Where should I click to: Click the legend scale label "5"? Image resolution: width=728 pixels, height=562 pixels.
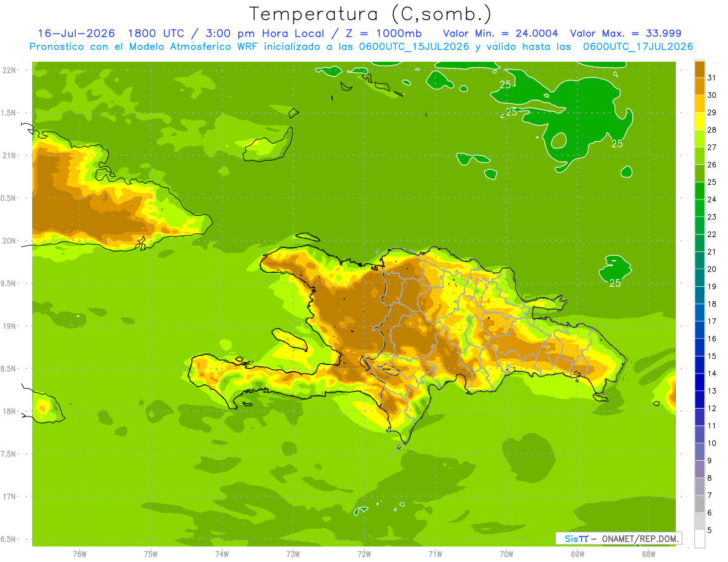pyautogui.click(x=710, y=530)
